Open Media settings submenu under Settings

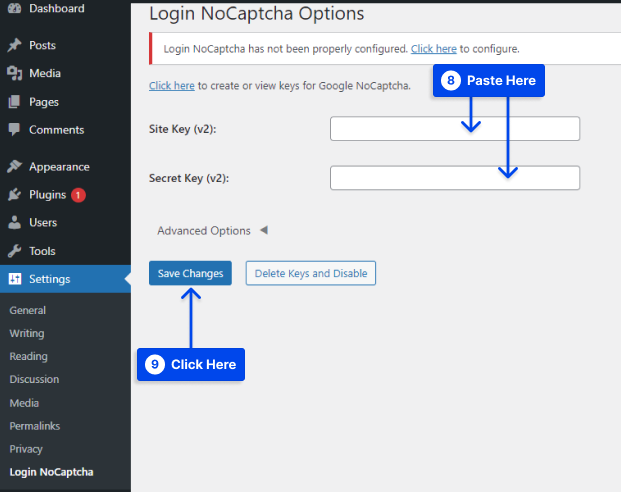(24, 403)
